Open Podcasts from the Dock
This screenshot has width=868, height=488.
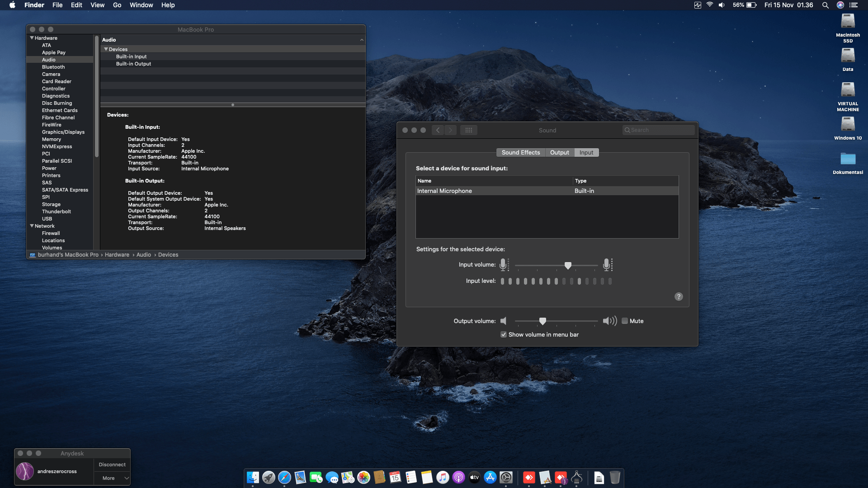(x=458, y=478)
